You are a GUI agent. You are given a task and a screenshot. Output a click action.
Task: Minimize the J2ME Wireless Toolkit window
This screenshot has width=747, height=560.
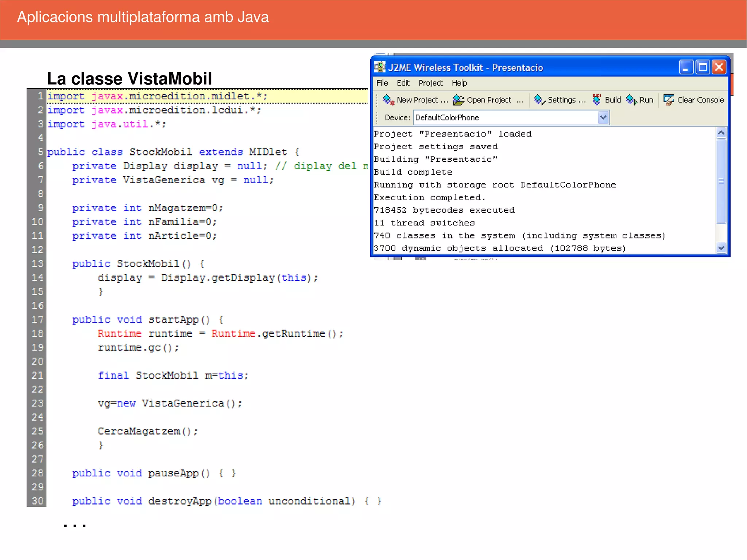686,67
